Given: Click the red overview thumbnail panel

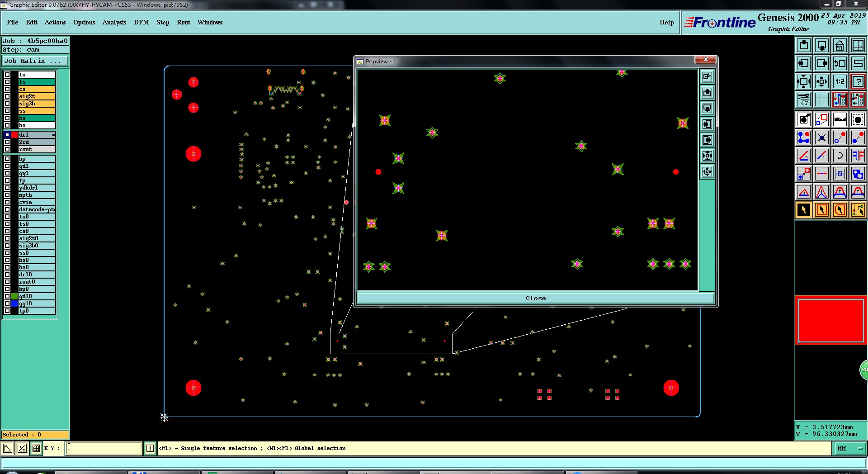Looking at the screenshot, I should click(831, 320).
